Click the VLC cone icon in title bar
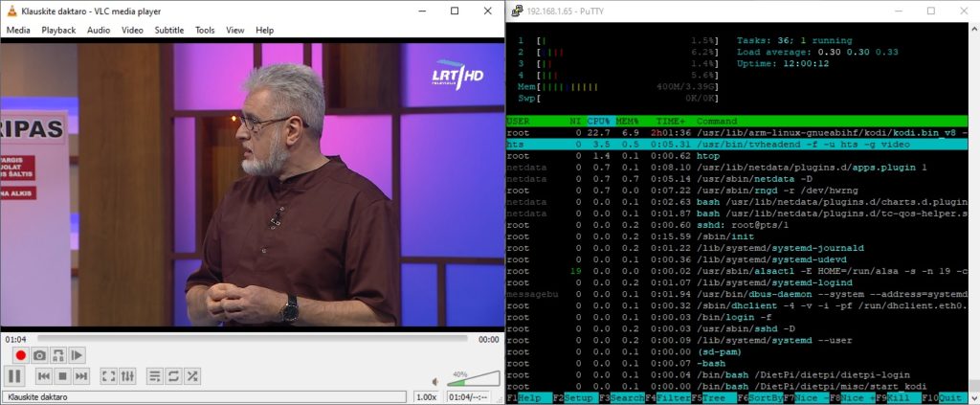The image size is (980, 405). tap(11, 11)
